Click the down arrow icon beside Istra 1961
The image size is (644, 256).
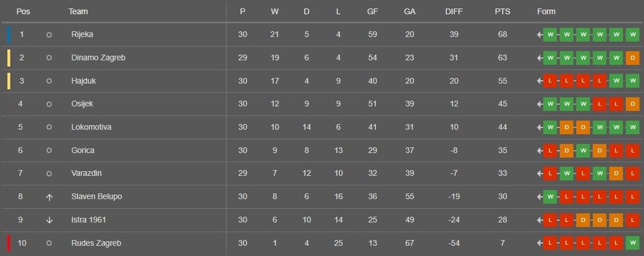tap(50, 220)
